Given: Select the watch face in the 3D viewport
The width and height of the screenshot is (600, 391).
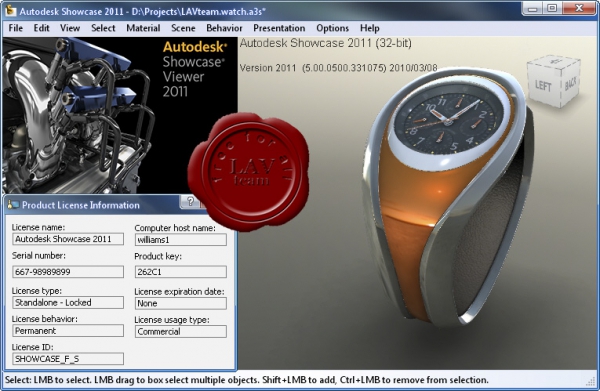Looking at the screenshot, I should click(448, 121).
